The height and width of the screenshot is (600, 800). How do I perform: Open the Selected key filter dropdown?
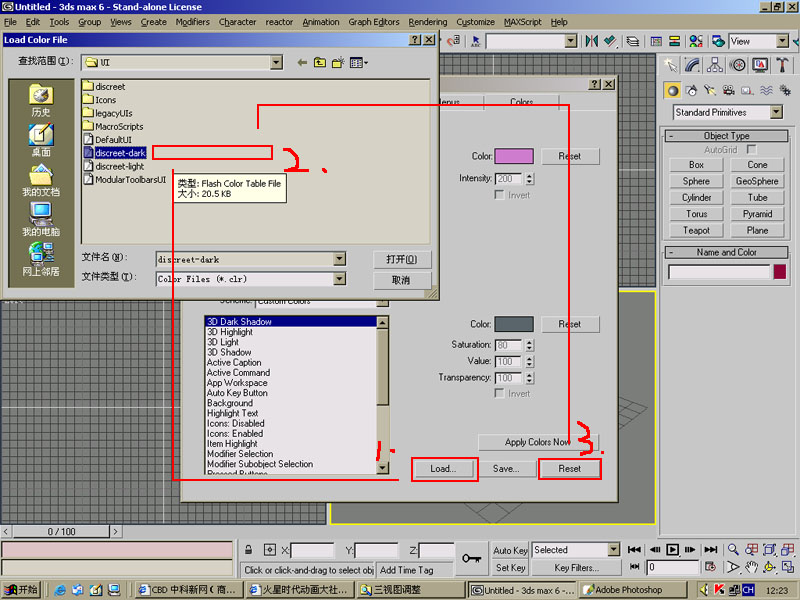[x=613, y=549]
